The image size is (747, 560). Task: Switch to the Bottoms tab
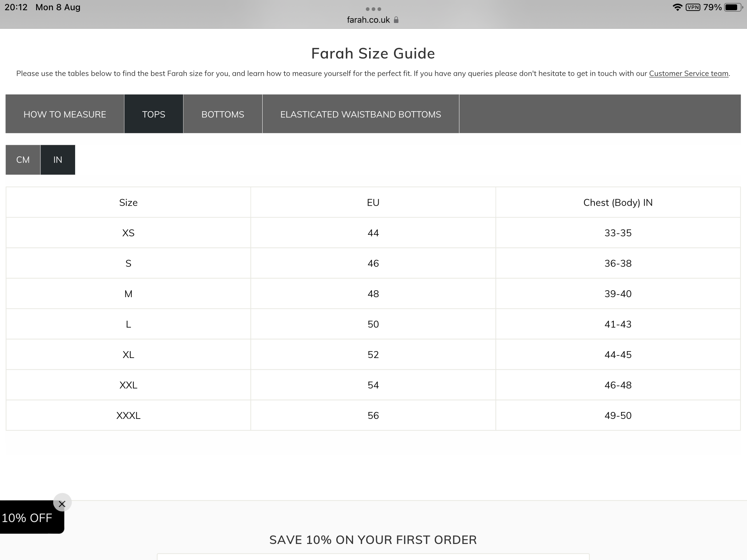click(x=223, y=114)
